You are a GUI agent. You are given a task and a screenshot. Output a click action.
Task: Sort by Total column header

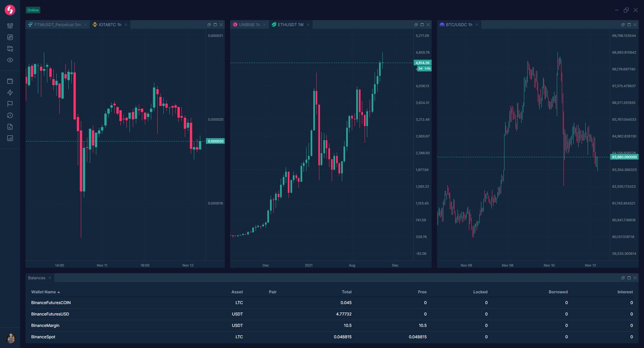click(x=347, y=292)
